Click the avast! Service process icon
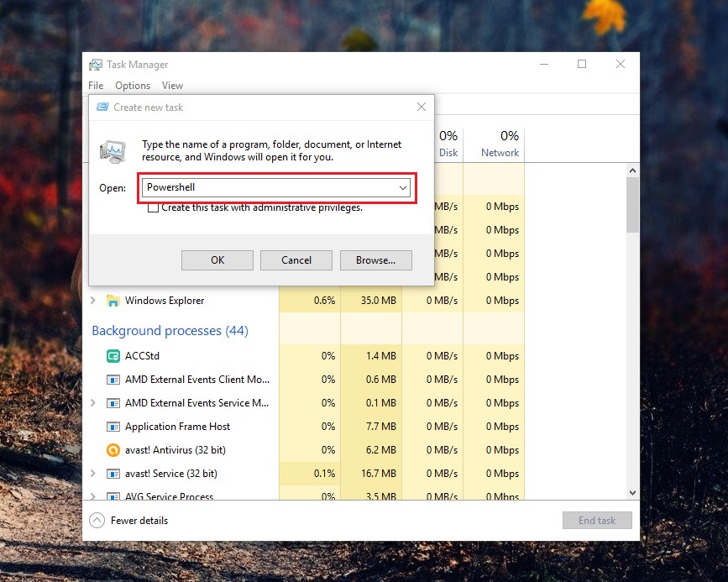 pos(113,474)
